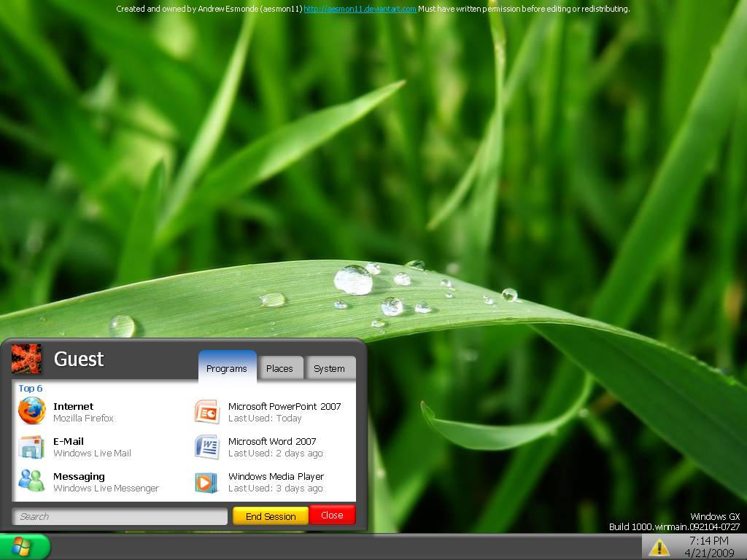Click the Messaging label text
Image resolution: width=747 pixels, height=560 pixels.
(x=79, y=476)
